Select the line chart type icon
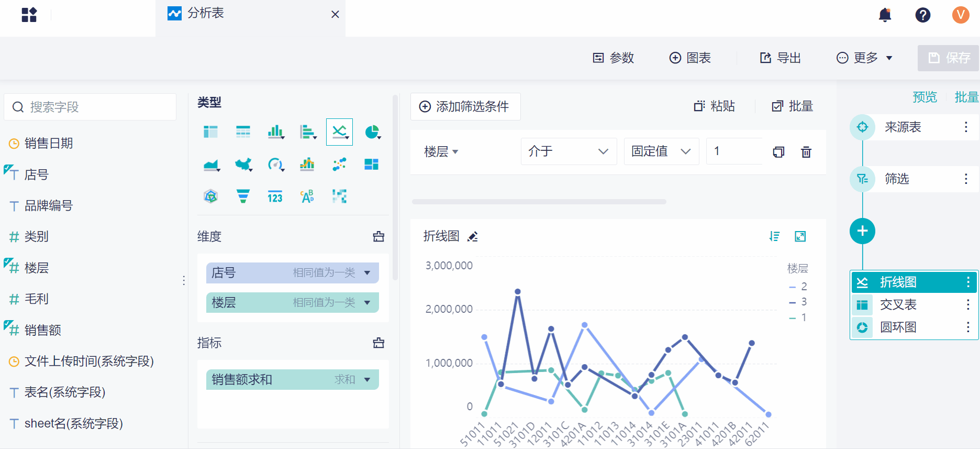 [339, 132]
